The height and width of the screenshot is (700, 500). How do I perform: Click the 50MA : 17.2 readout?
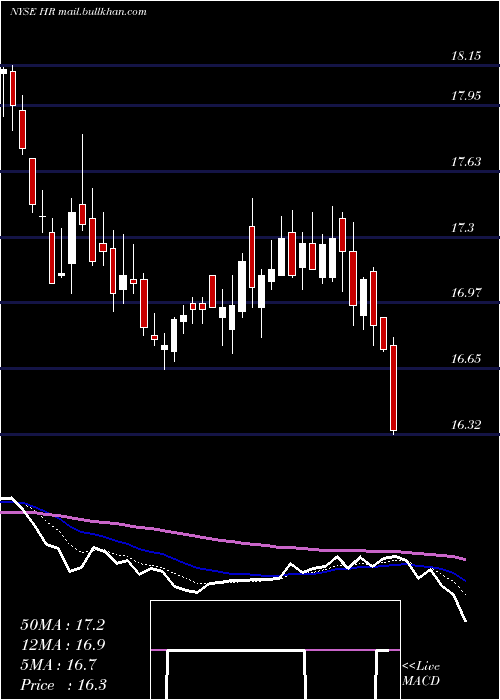[x=62, y=625]
